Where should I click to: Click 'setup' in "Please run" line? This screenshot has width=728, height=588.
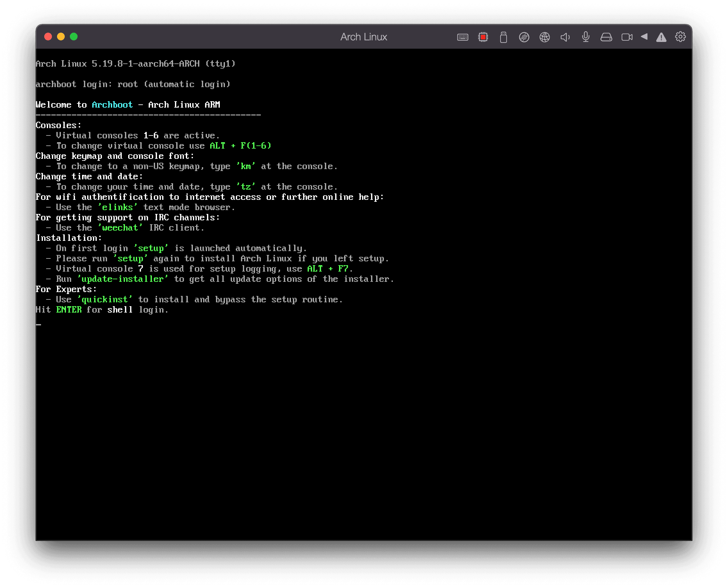coord(130,258)
